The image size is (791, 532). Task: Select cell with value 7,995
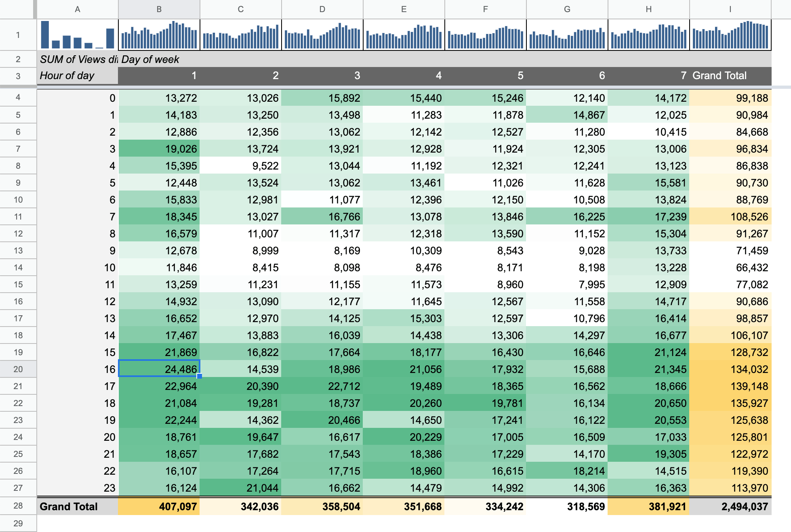(x=567, y=284)
